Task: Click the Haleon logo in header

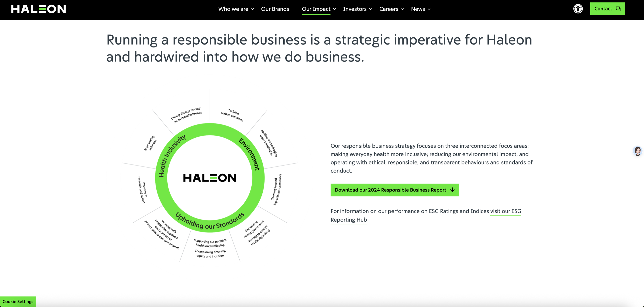Action: tap(39, 9)
